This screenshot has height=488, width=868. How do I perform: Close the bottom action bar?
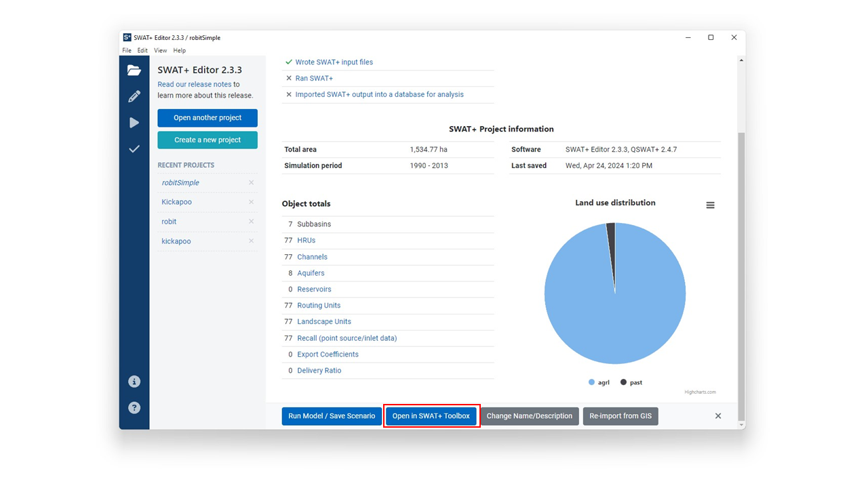coord(718,416)
